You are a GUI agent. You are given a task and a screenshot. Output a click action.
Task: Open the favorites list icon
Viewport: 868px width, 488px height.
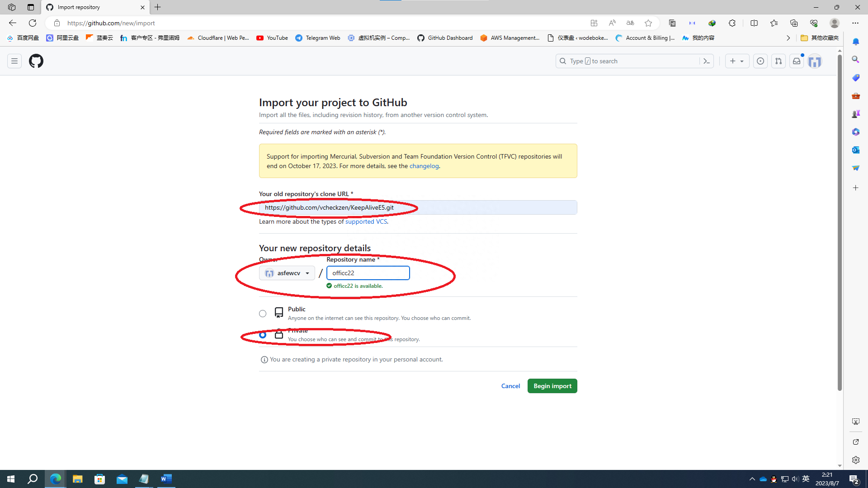pos(774,23)
